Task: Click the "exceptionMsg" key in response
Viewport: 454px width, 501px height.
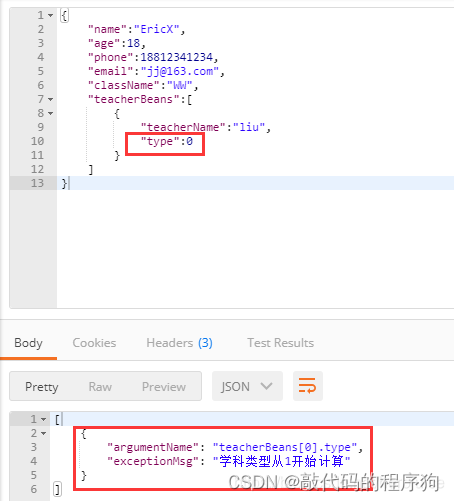Action: click(153, 461)
